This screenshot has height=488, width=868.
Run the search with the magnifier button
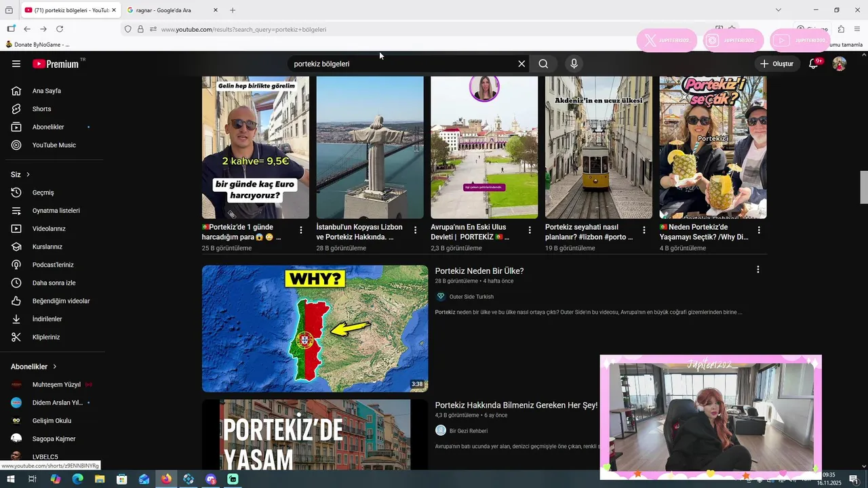click(x=543, y=64)
